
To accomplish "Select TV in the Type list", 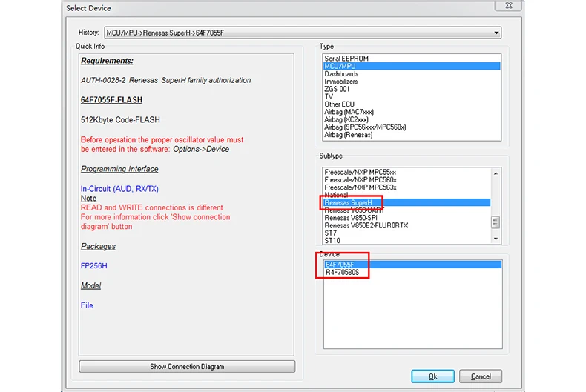I will click(412, 96).
